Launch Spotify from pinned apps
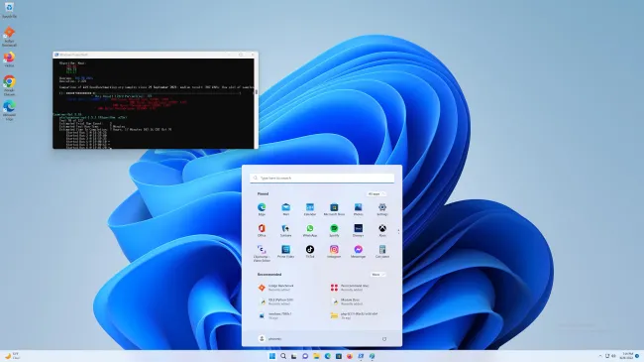 (334, 230)
